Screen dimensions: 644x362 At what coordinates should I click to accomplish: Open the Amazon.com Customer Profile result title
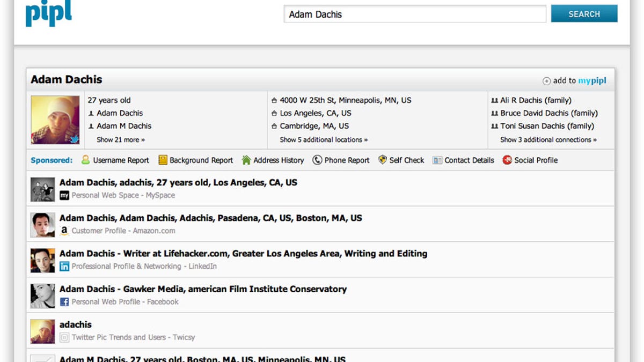click(x=211, y=218)
